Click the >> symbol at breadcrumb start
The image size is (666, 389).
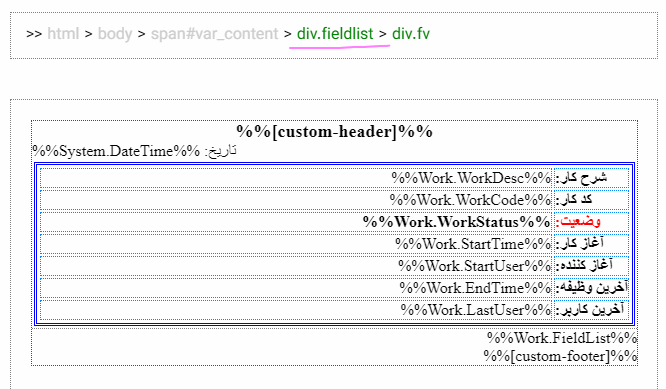pos(34,34)
